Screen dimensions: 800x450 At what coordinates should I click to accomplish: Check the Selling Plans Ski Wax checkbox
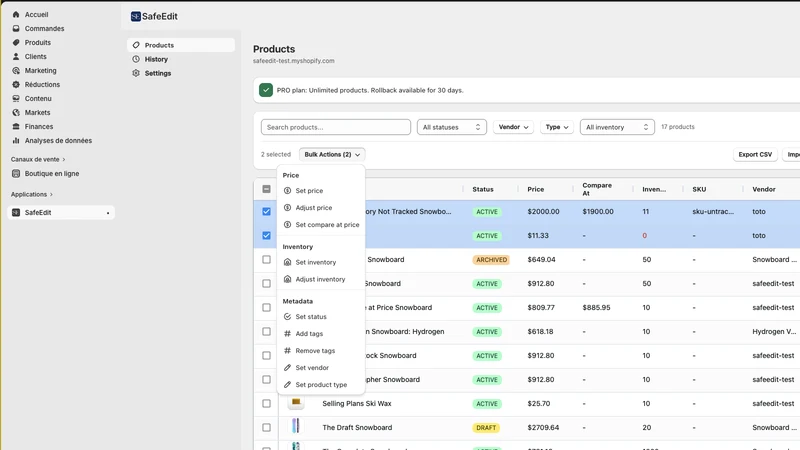[x=266, y=403]
